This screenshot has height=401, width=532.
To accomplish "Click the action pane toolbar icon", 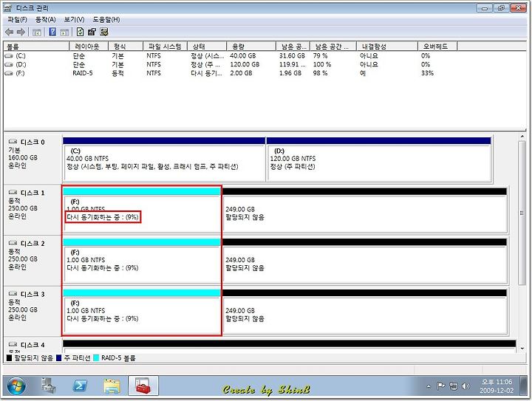I will (64, 32).
